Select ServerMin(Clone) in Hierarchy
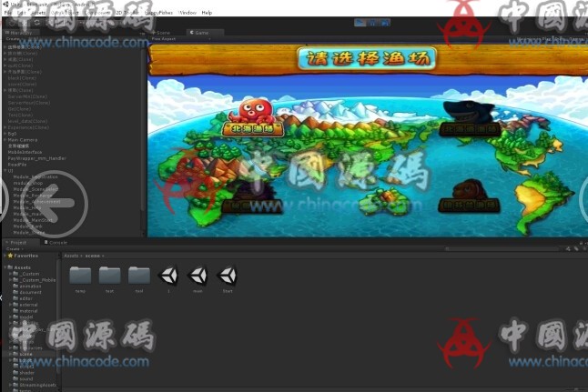Image resolution: width=588 pixels, height=392 pixels. (x=27, y=96)
